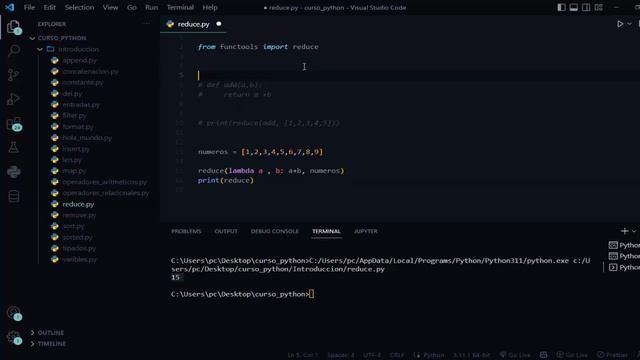Toggle the bottom panel layout icon
Image resolution: width=640 pixels, height=360 pixels.
pyautogui.click(x=573, y=7)
